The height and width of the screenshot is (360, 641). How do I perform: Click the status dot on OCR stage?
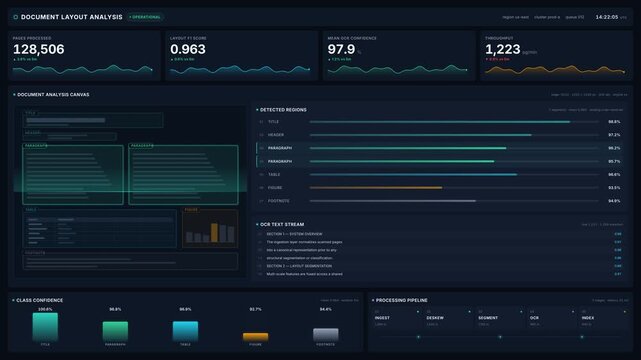pos(573,312)
